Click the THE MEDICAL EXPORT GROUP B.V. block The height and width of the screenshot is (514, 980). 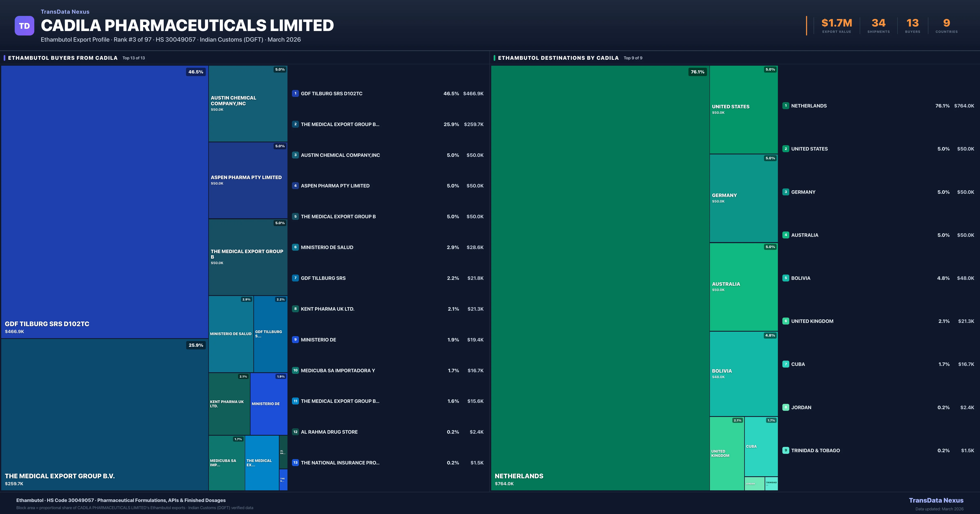[105, 414]
